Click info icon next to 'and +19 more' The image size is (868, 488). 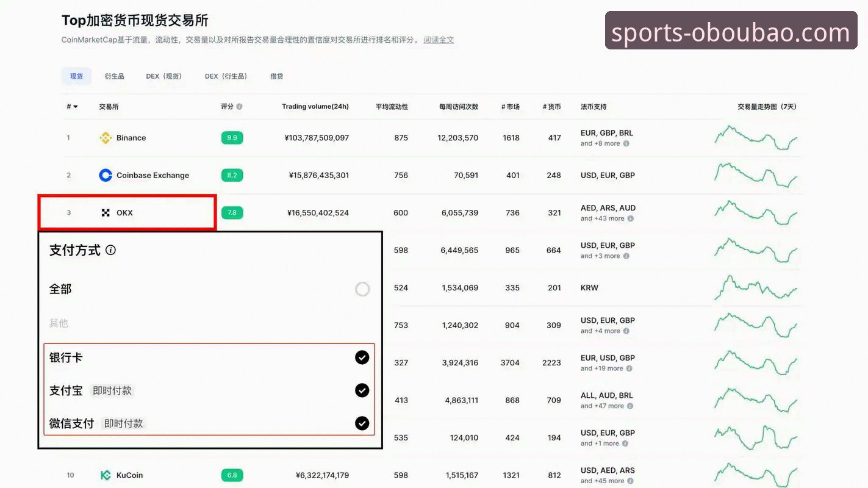point(629,368)
